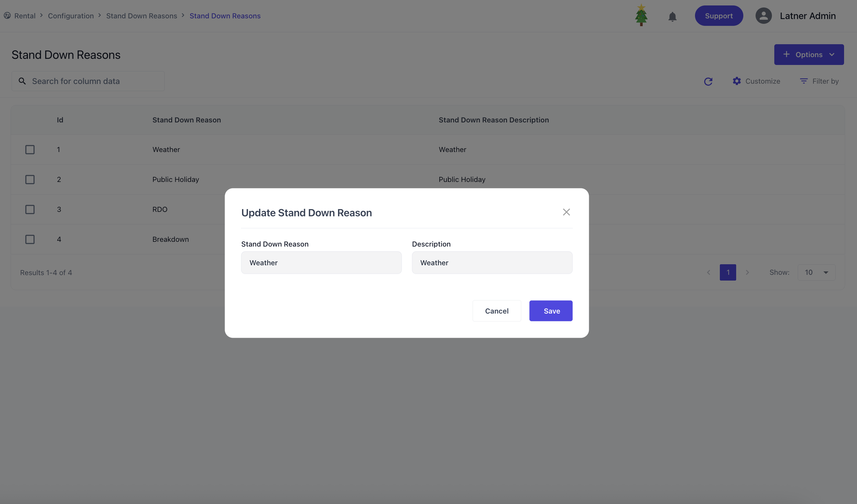857x504 pixels.
Task: Click the Christmas tree icon
Action: [641, 15]
